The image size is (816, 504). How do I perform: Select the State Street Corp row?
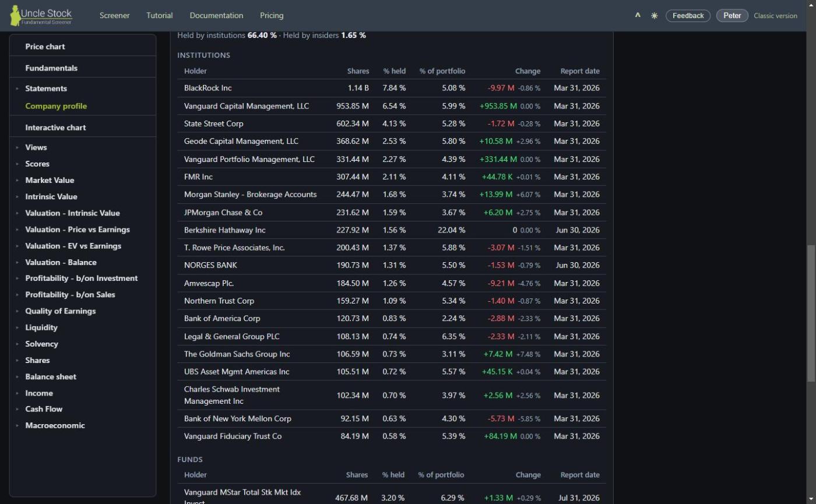click(x=392, y=124)
